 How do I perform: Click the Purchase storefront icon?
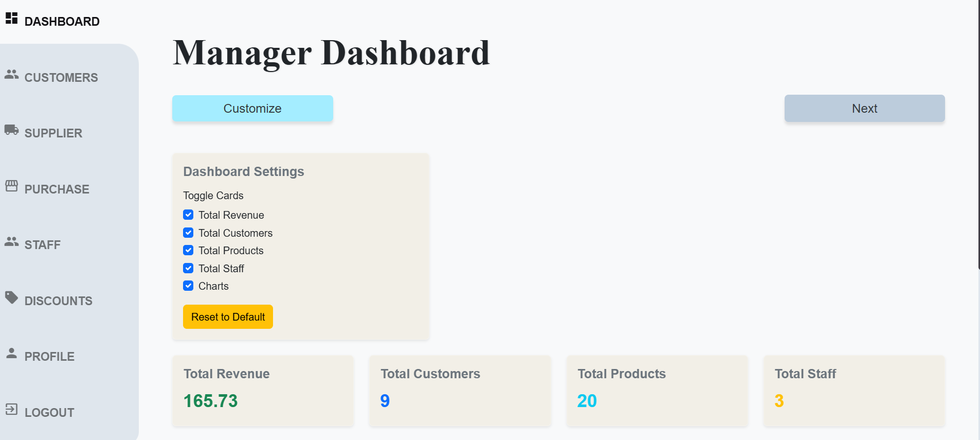click(x=11, y=186)
